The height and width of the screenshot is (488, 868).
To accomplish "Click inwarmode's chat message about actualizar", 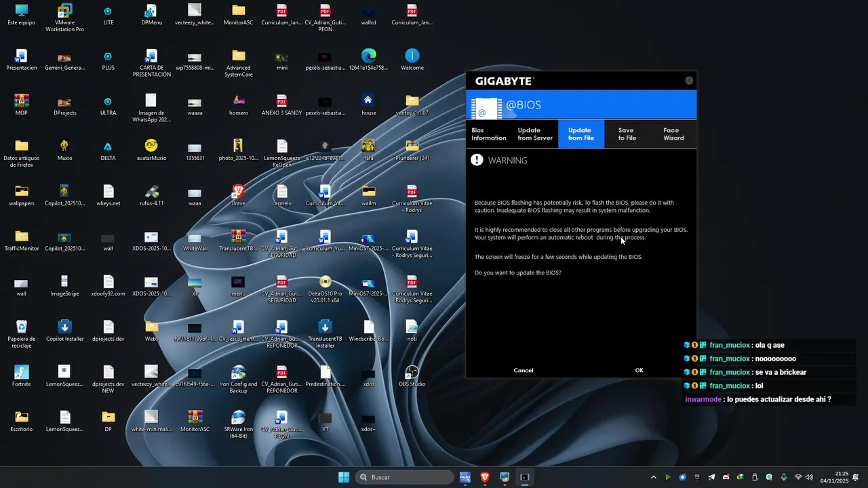I will coord(778,399).
